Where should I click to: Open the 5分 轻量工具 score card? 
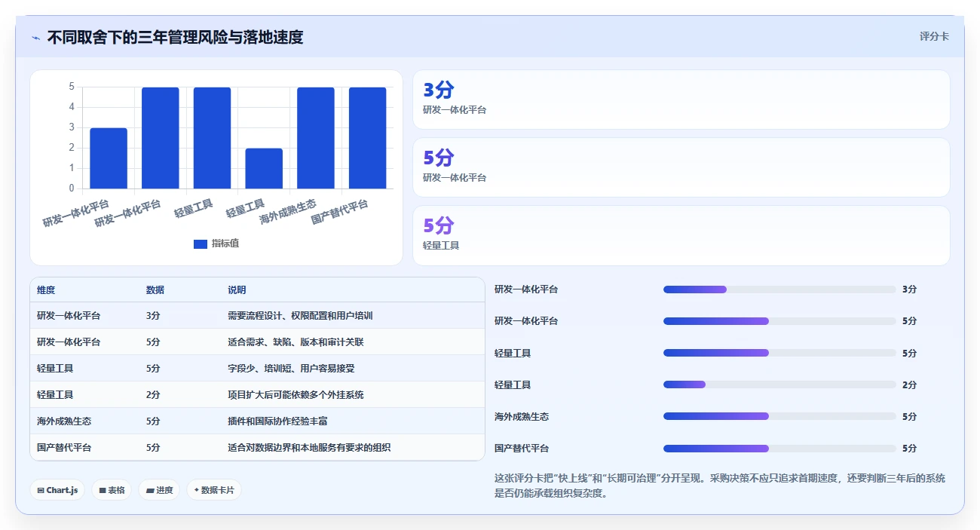tap(681, 235)
